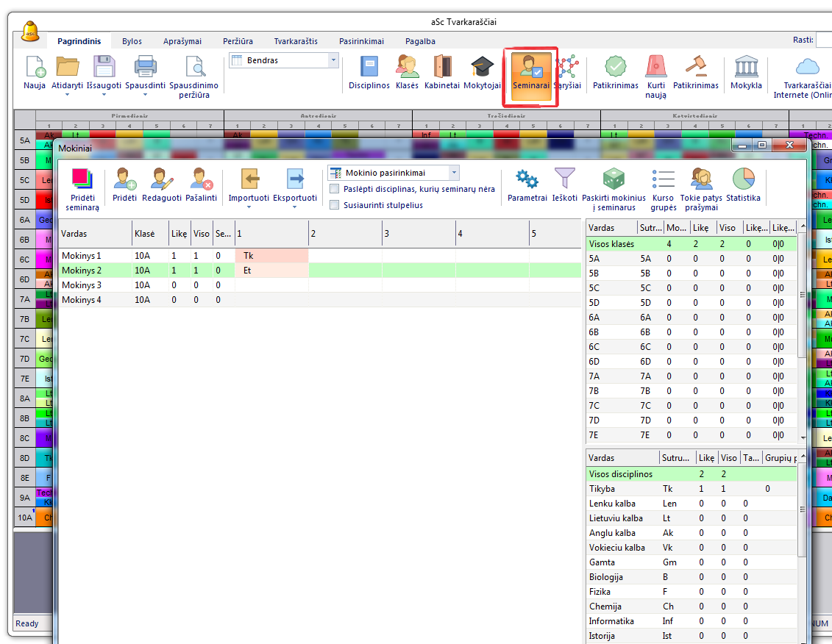Open the Parametrai gear icon
Screen dimensions: 832x644
click(527, 179)
